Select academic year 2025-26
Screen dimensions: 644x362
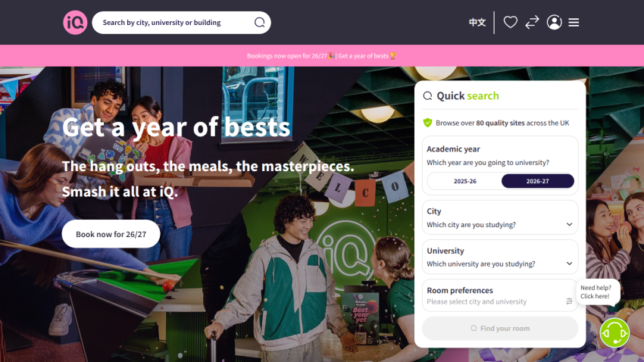(x=465, y=181)
